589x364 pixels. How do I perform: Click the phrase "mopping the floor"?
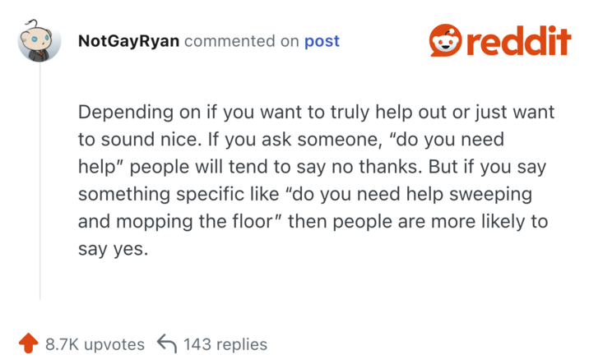(x=184, y=222)
